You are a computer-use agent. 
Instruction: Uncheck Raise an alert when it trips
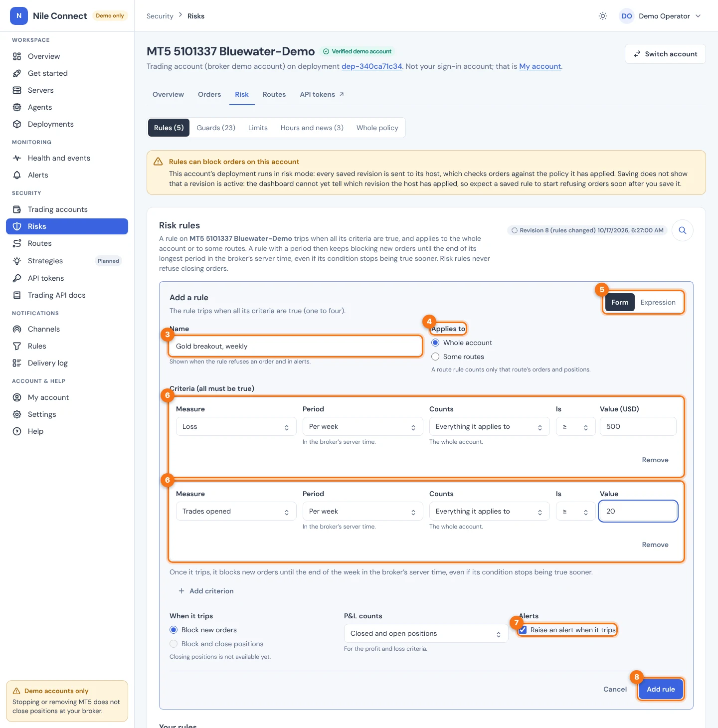pyautogui.click(x=523, y=630)
